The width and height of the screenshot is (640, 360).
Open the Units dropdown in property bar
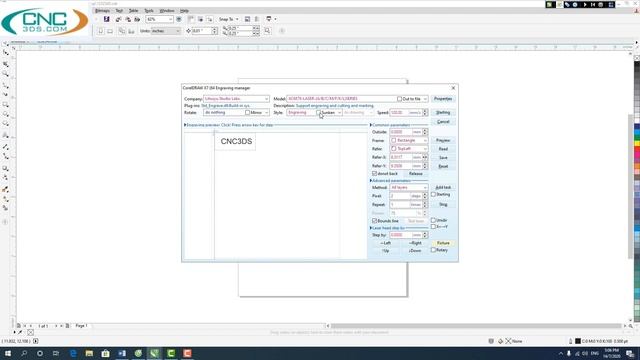tap(178, 31)
